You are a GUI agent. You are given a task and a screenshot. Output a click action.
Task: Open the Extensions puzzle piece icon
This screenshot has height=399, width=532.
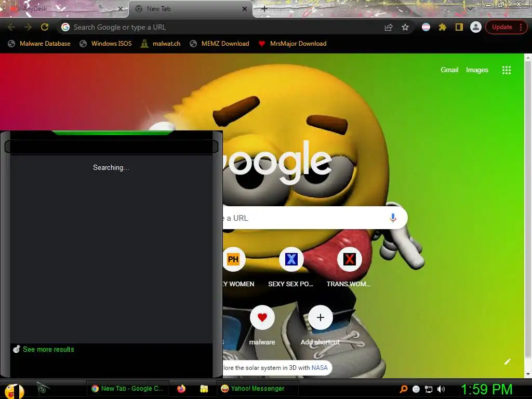[x=443, y=27]
